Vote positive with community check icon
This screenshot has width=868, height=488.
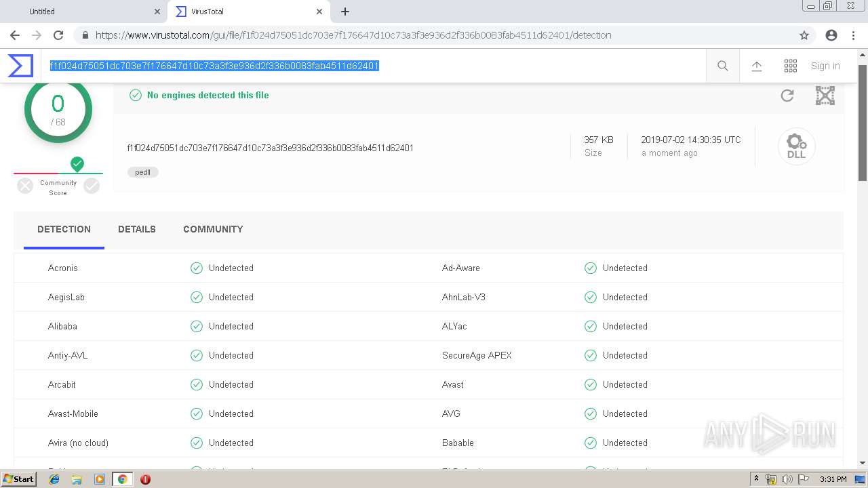tap(92, 186)
